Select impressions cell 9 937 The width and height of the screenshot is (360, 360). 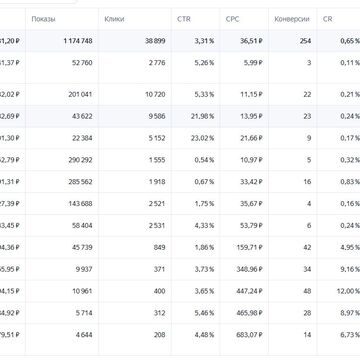(84, 269)
